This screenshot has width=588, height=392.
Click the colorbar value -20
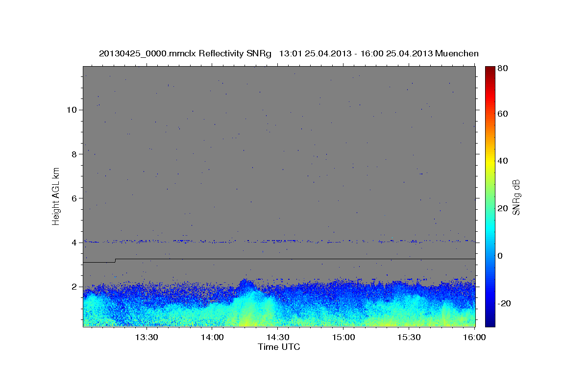click(503, 303)
